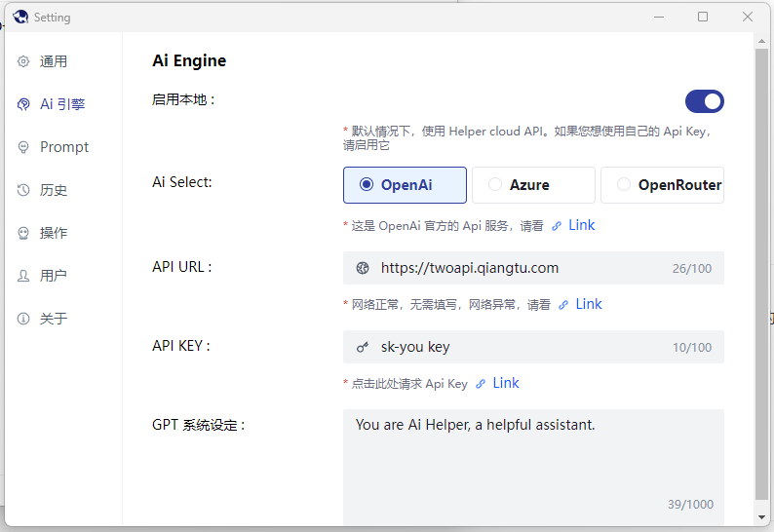Click the brain icon beside Ai 引擎
Viewport: 774px width, 532px height.
click(23, 104)
